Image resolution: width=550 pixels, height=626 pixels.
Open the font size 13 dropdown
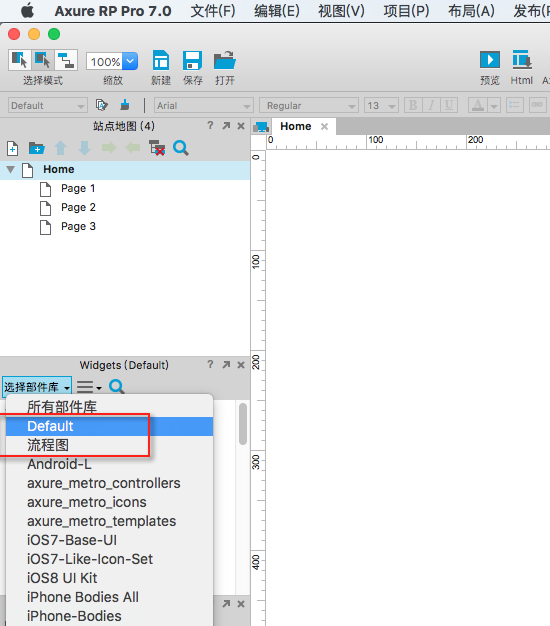coord(381,106)
